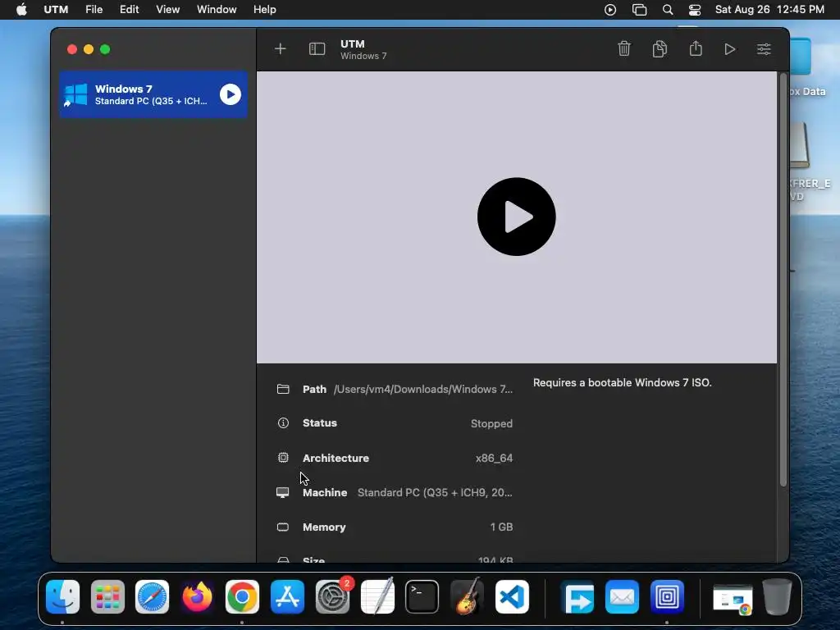Open Trash from the Dock

point(778,597)
